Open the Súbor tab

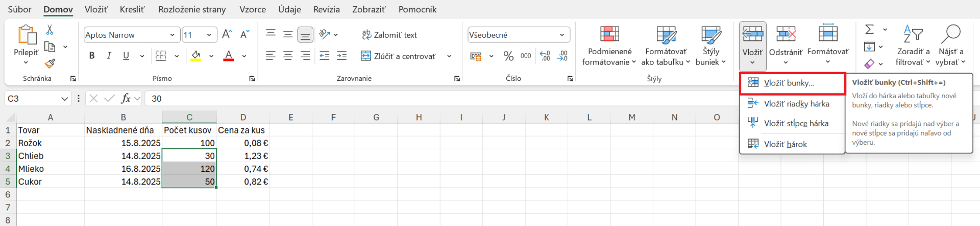pos(19,9)
